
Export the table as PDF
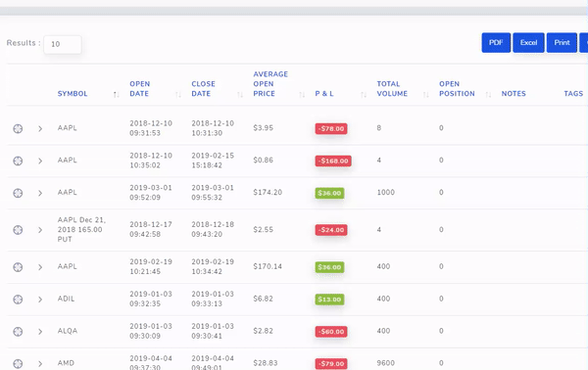[x=496, y=43]
